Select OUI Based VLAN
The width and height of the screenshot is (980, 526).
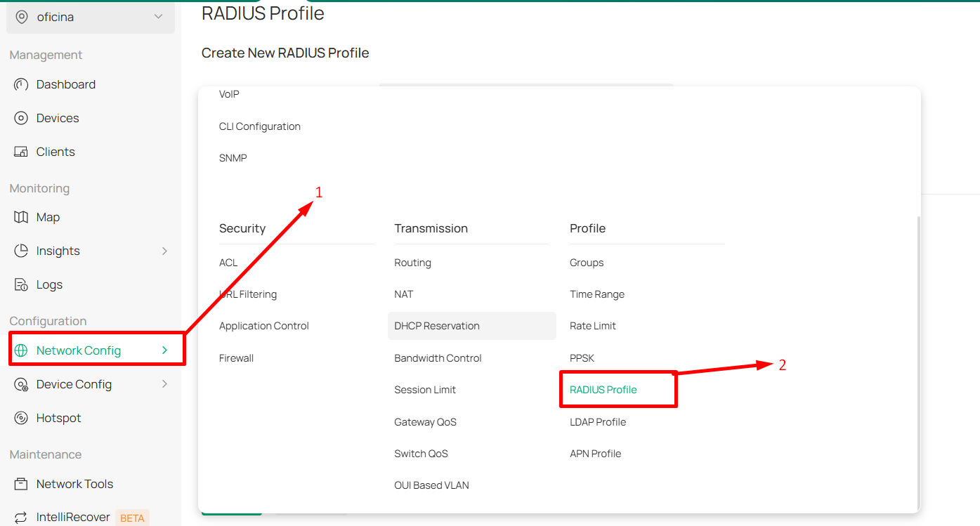click(431, 485)
